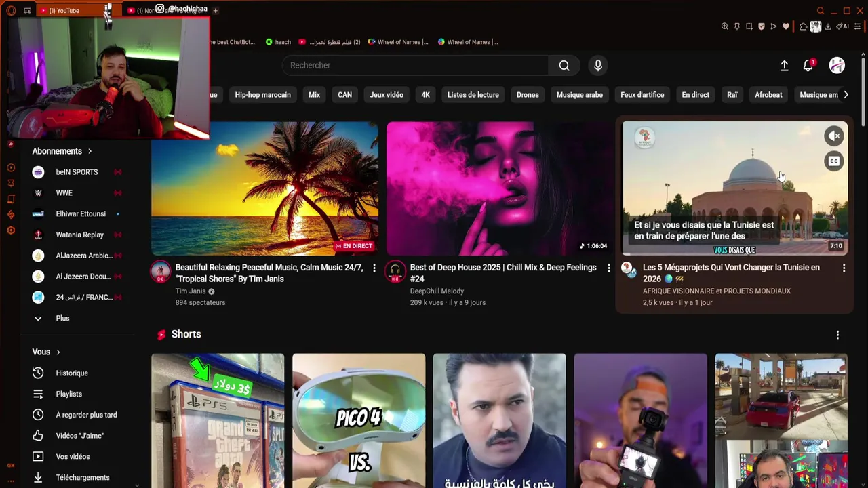Start voice search with microphone icon
868x488 pixels.
coord(598,65)
